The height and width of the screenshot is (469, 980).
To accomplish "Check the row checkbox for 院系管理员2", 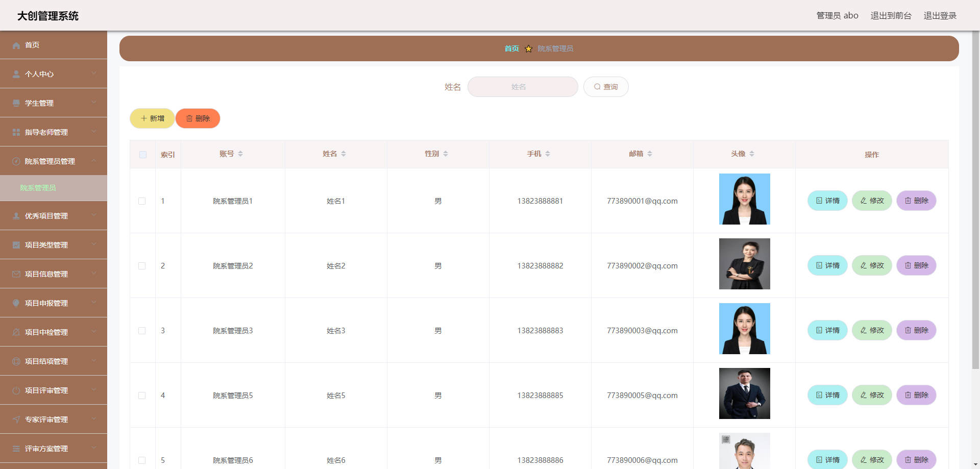I will (x=142, y=266).
